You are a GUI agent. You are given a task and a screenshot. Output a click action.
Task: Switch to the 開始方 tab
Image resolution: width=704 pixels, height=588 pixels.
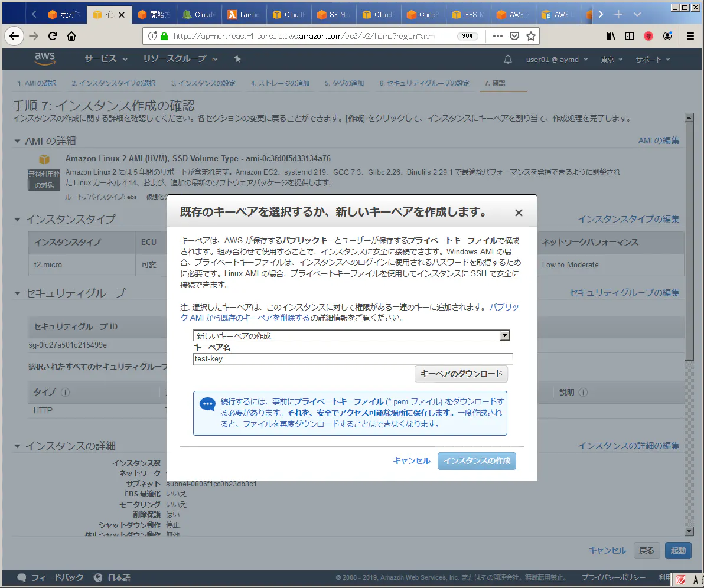point(154,15)
